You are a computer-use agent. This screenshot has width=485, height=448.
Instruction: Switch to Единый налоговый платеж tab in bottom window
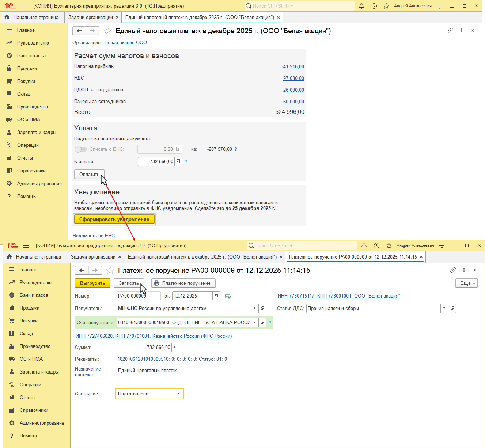pos(202,257)
